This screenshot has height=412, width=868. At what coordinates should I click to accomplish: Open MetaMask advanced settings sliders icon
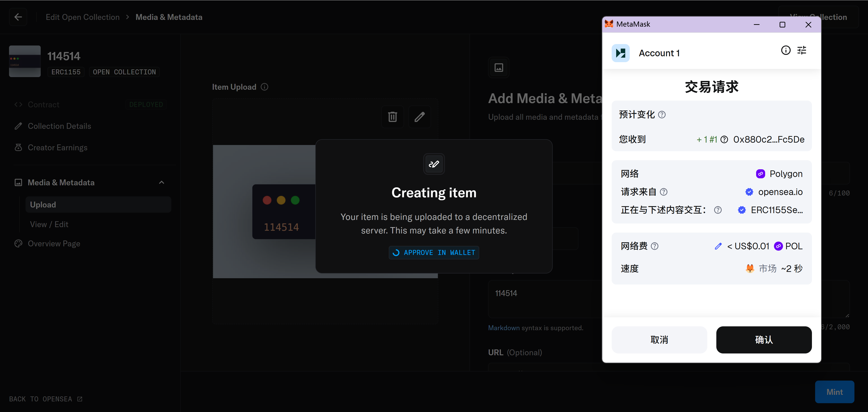[x=802, y=50]
